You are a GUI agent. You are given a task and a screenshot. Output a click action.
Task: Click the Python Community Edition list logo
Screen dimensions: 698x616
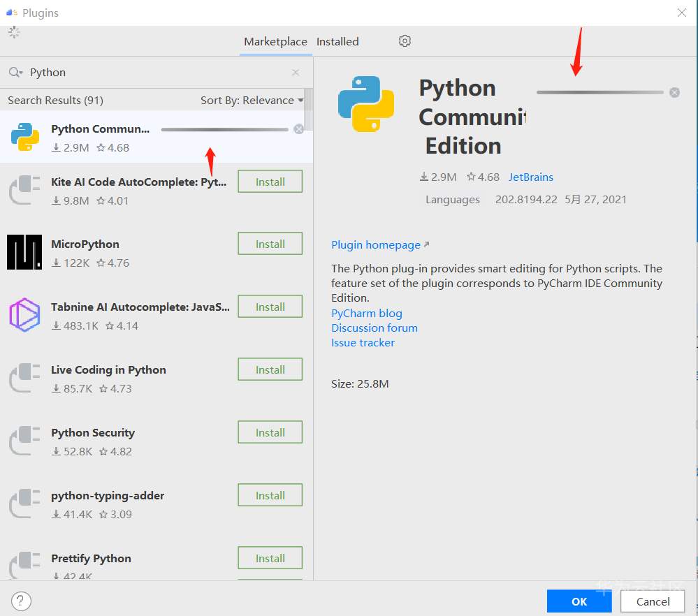point(25,137)
